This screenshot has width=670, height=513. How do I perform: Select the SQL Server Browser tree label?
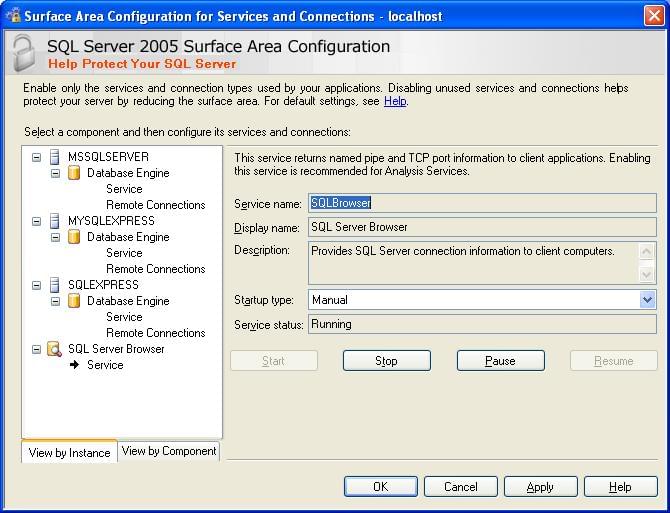[x=116, y=349]
